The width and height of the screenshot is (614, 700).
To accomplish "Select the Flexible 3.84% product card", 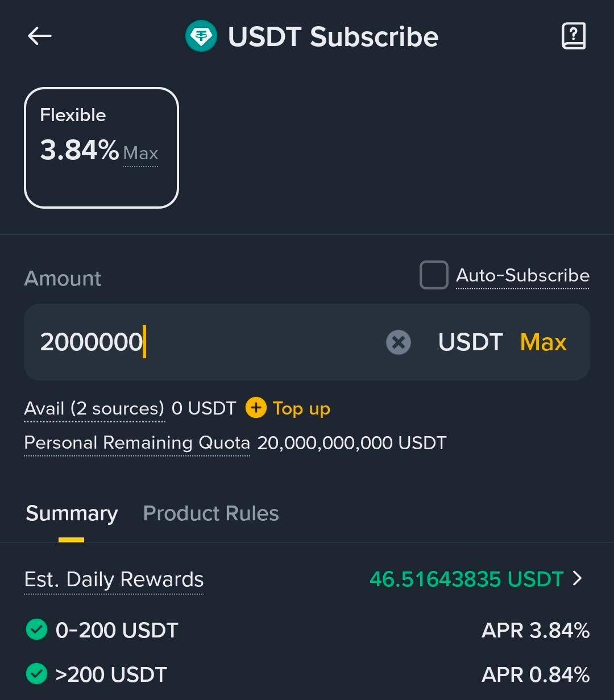I will 101,148.
